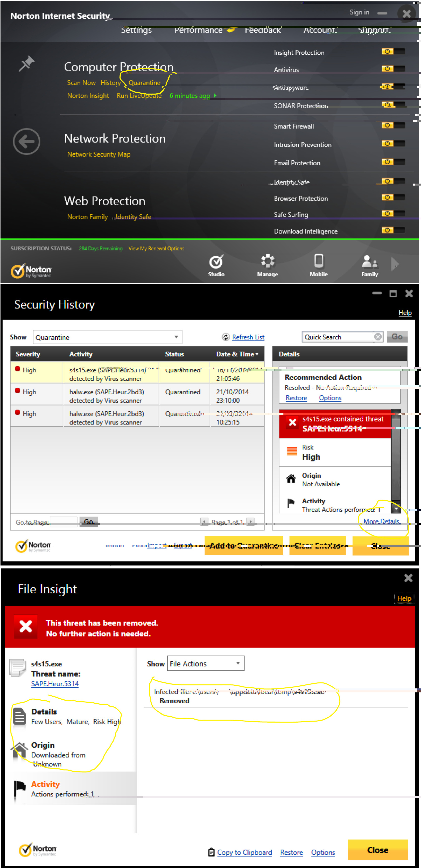Minimize the Norton main window dash icon

[382, 13]
